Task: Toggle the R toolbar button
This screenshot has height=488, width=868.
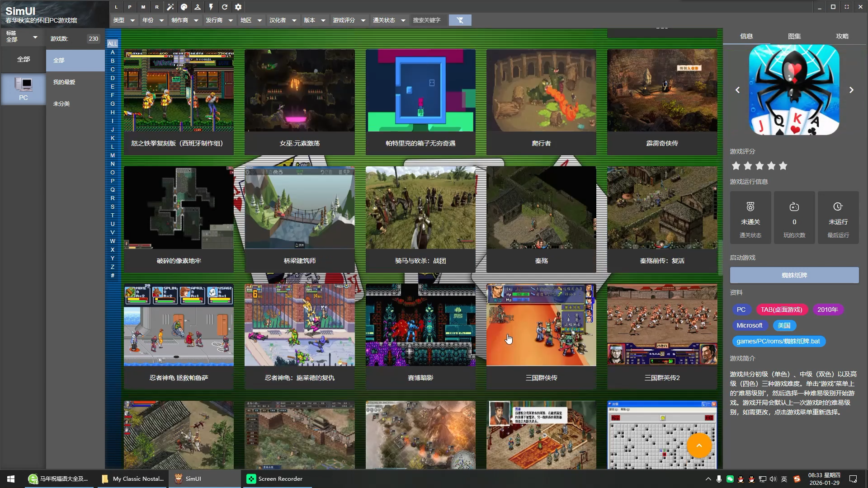Action: (x=157, y=7)
